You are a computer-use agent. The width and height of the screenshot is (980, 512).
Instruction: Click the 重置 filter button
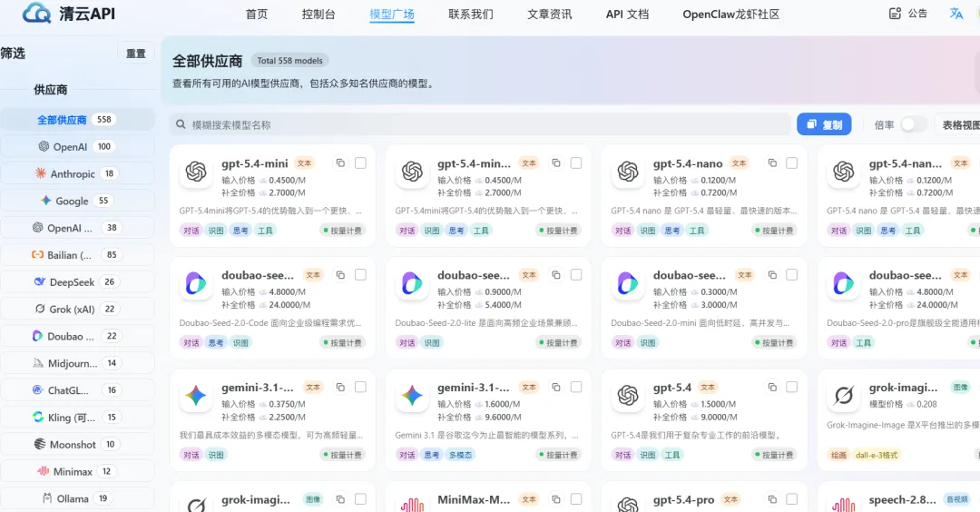tap(135, 54)
